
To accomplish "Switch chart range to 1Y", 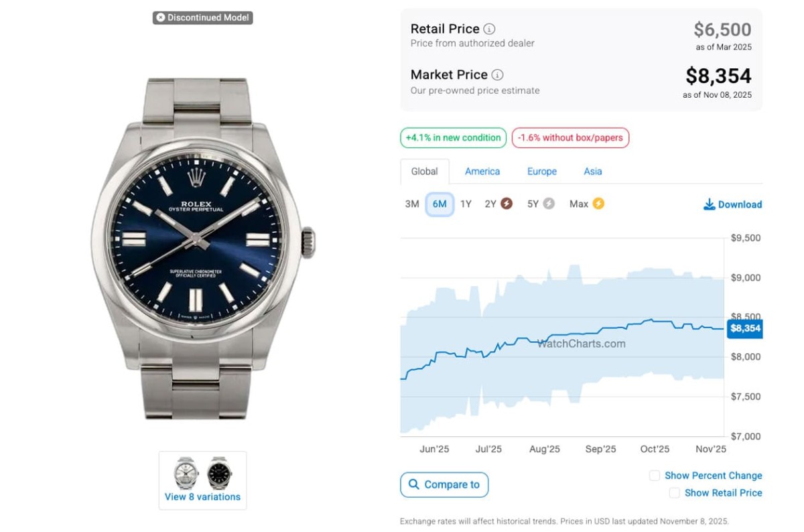I will [466, 204].
